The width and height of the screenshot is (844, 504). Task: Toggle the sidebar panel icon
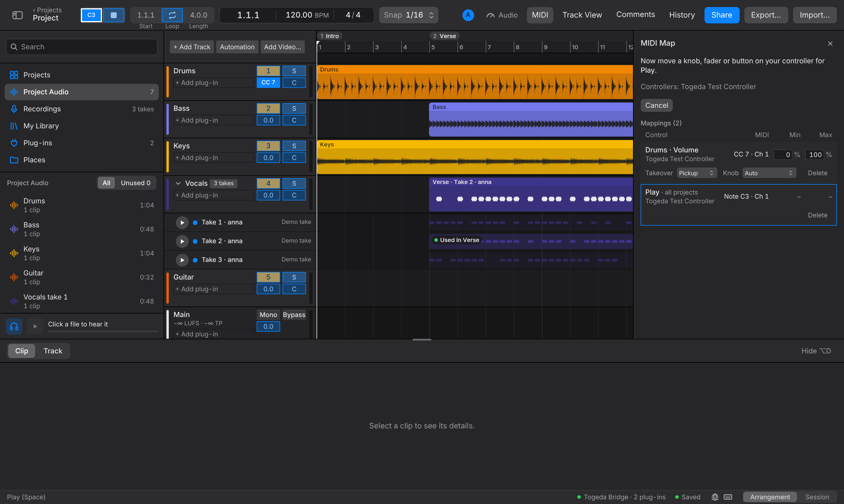click(17, 15)
